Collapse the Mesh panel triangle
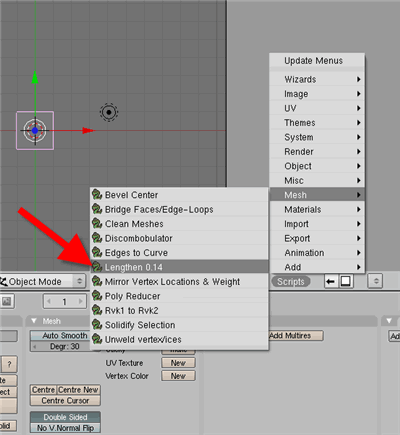The width and height of the screenshot is (400, 435). pyautogui.click(x=34, y=321)
